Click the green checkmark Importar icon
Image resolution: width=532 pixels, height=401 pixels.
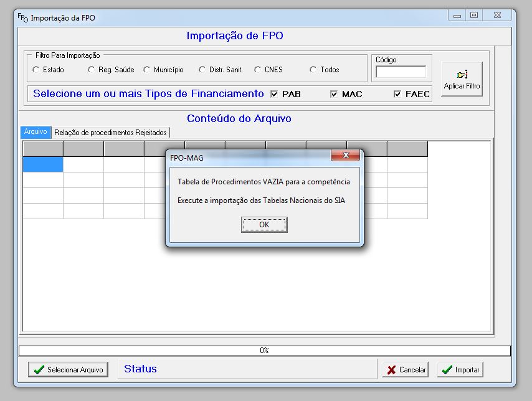[x=447, y=370]
